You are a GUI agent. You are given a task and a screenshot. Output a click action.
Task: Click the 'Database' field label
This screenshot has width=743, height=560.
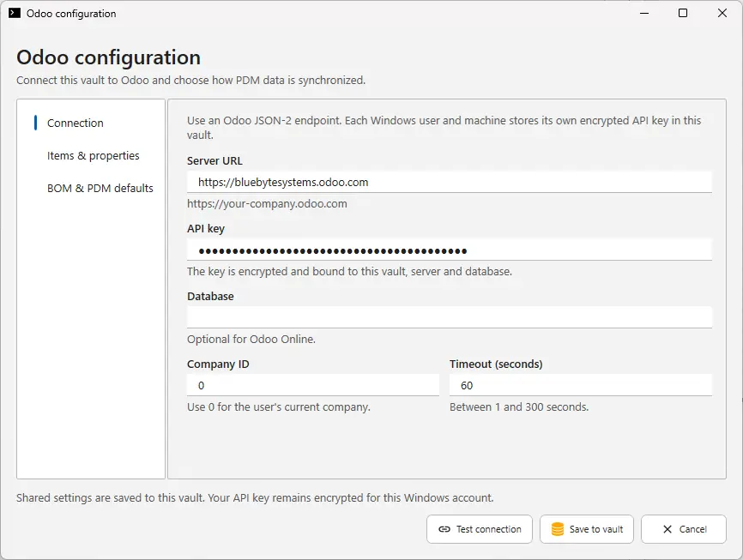pyautogui.click(x=210, y=297)
